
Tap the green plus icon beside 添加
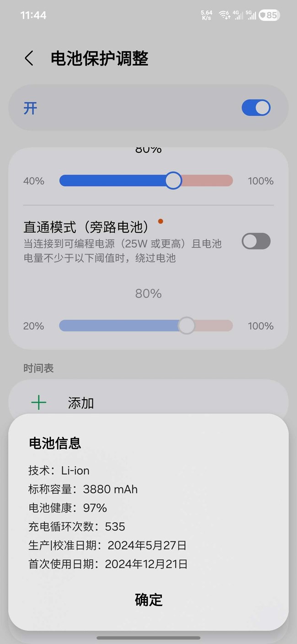[x=39, y=402]
